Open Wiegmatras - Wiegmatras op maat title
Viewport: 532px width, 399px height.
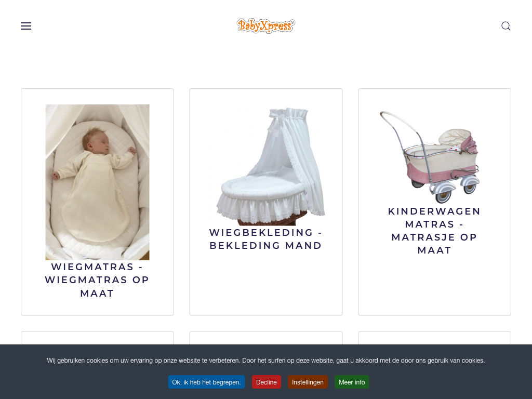(97, 280)
